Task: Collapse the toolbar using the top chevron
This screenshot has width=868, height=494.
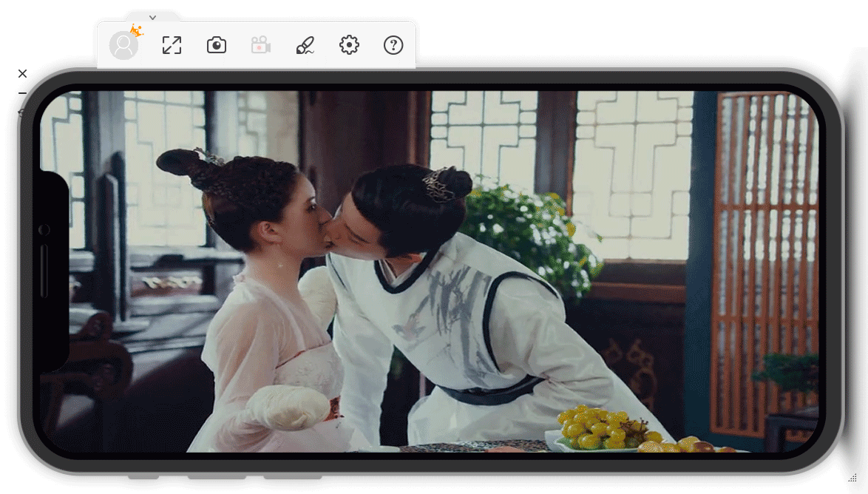Action: 152,17
